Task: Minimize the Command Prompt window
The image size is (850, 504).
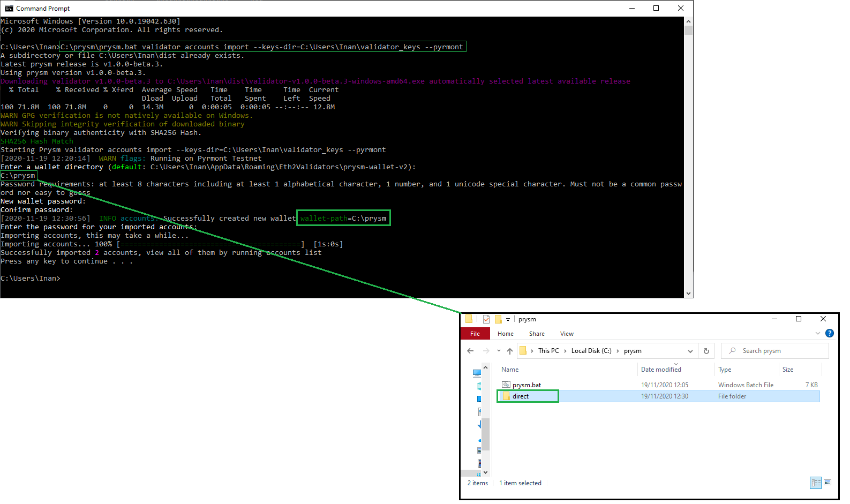Action: click(x=631, y=8)
